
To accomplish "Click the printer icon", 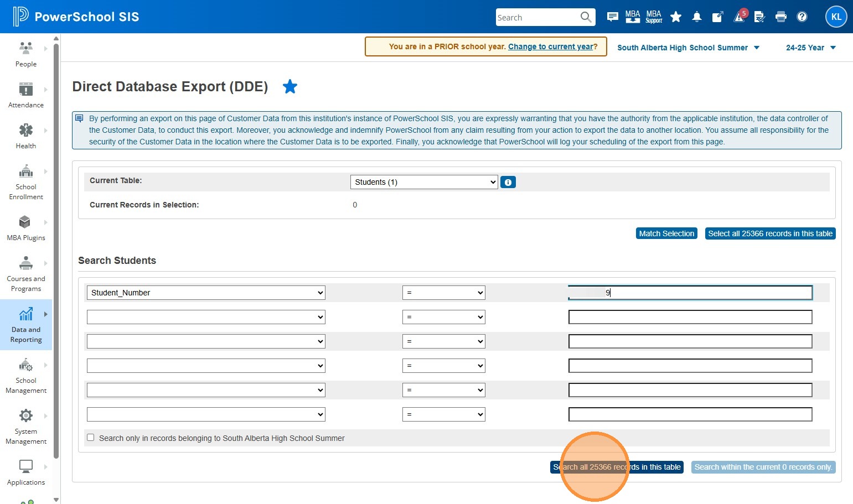I will 781,17.
